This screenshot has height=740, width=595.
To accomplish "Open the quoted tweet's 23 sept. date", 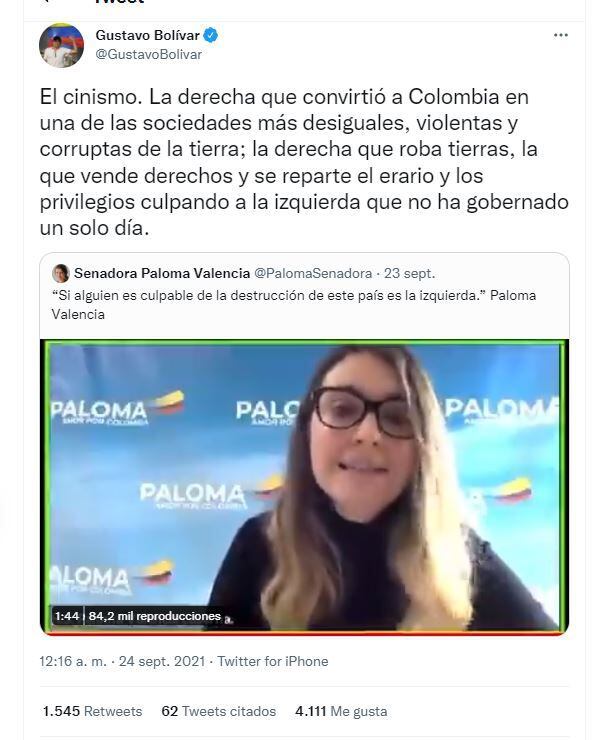I will click(409, 273).
